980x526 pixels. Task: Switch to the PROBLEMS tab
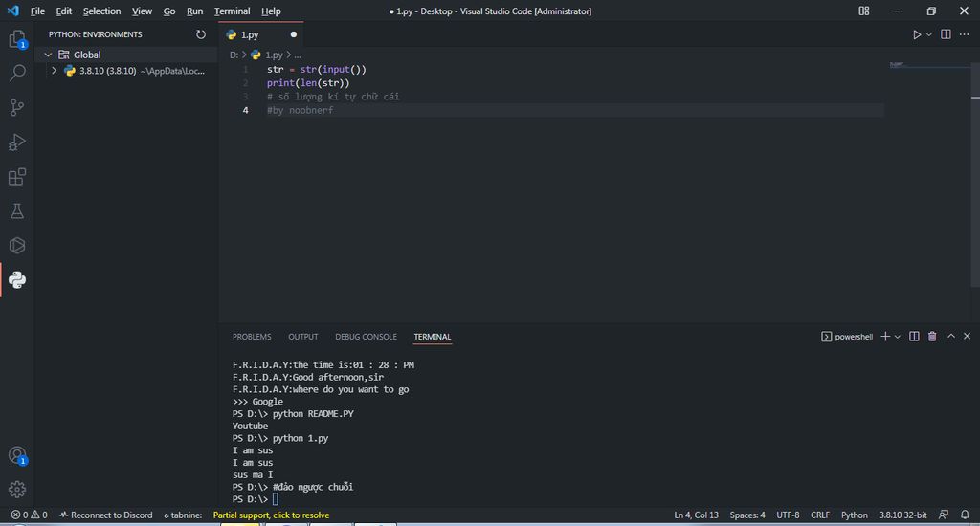tap(252, 336)
